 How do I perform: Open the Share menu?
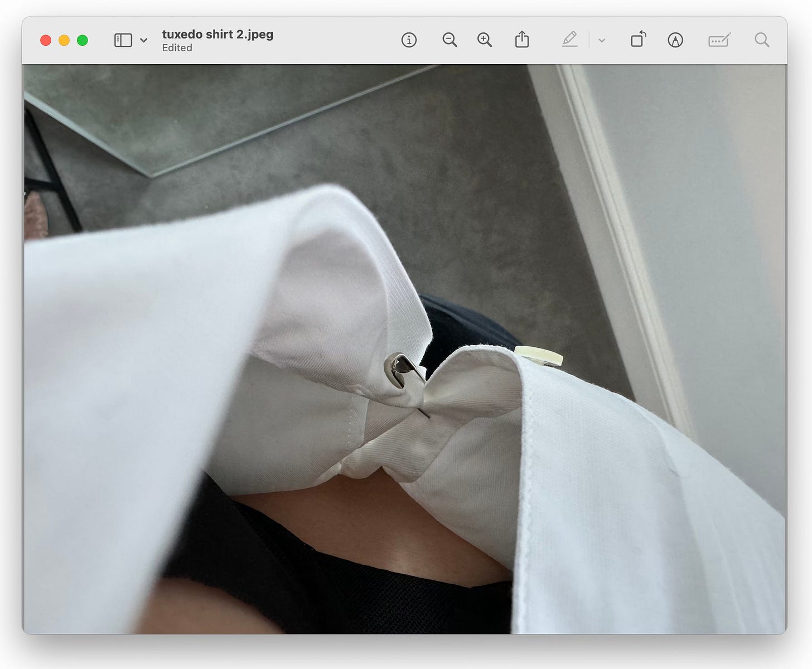click(522, 40)
